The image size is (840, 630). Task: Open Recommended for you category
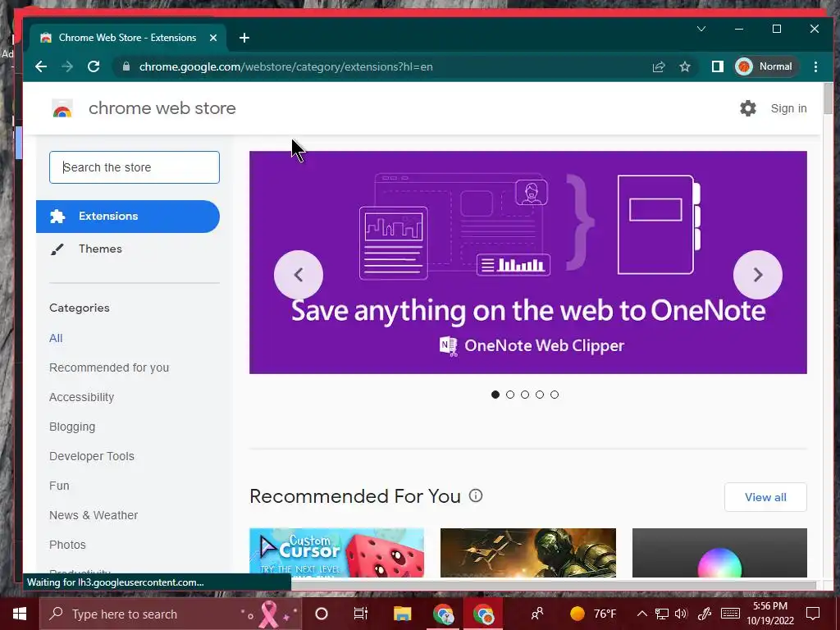[x=109, y=367]
